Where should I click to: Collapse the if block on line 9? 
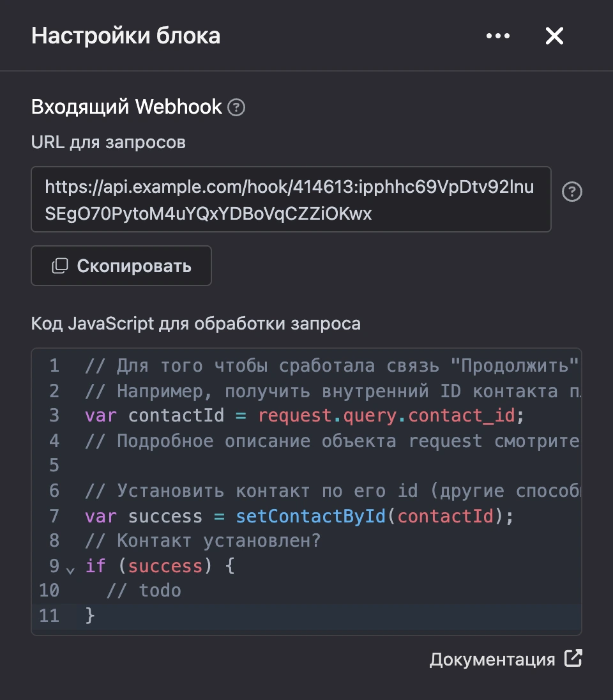(x=70, y=570)
